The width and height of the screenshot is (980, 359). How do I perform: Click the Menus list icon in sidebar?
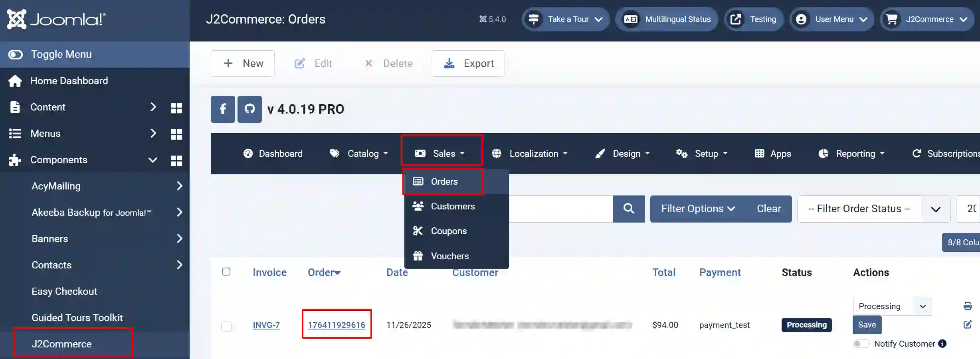pyautogui.click(x=15, y=133)
